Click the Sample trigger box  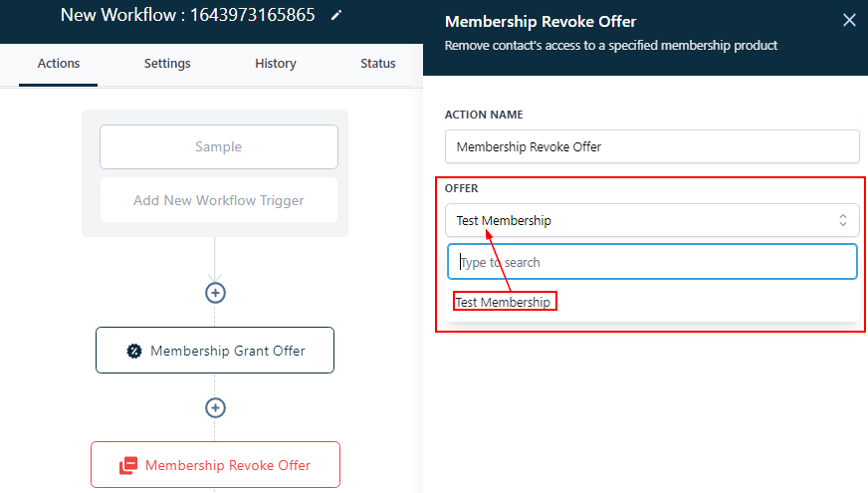[x=219, y=147]
